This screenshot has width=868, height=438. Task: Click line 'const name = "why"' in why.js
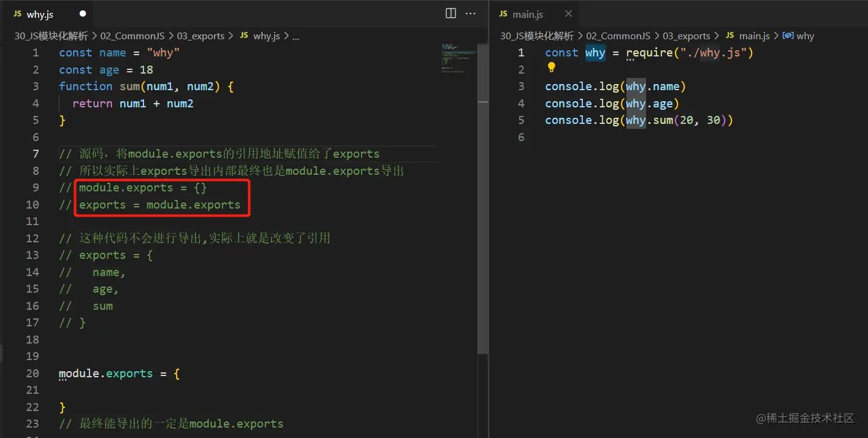(120, 53)
